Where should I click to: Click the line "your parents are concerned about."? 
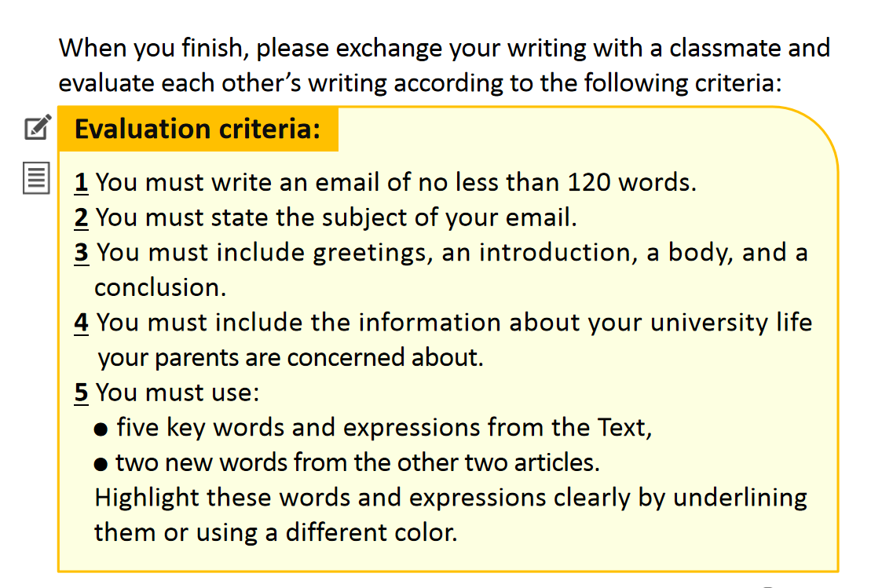pos(291,358)
